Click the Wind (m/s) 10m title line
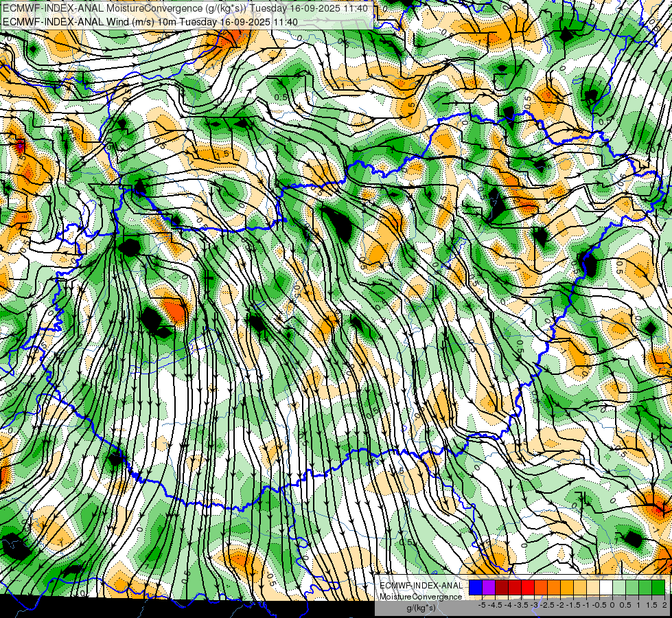This screenshot has height=618, width=672. tap(150, 22)
